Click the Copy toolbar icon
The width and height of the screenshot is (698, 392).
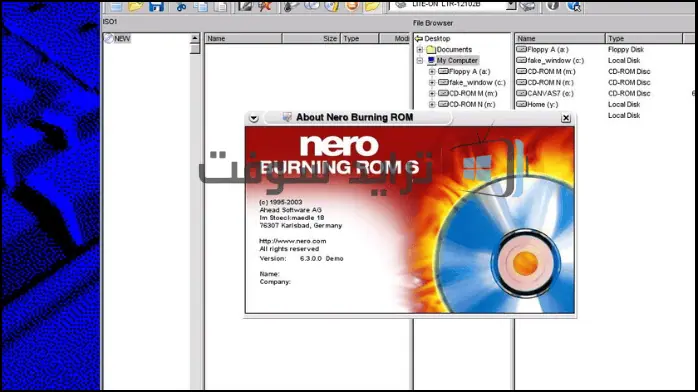click(x=201, y=6)
